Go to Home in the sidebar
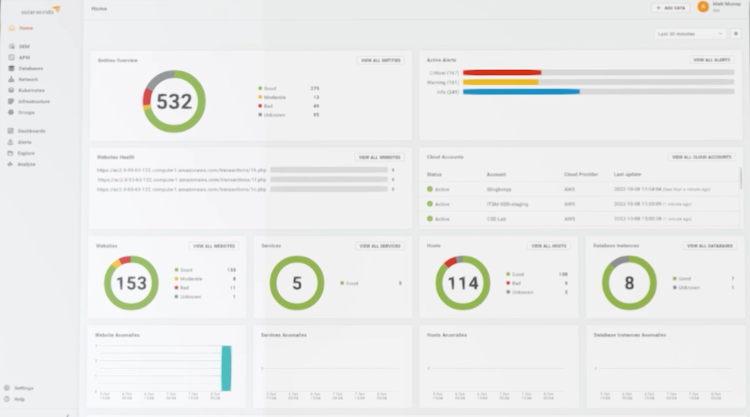Image resolution: width=750 pixels, height=417 pixels. click(26, 28)
